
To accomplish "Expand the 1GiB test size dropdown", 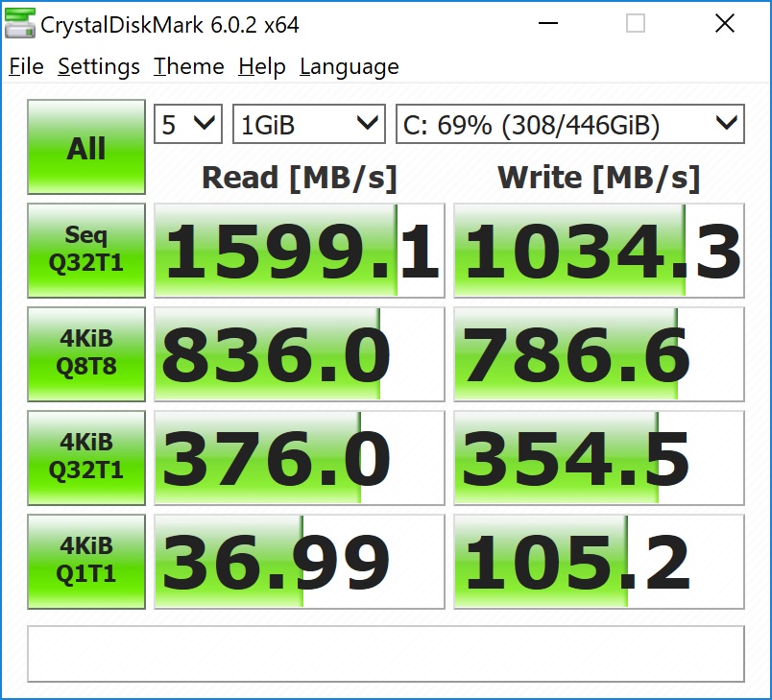I will click(x=308, y=124).
